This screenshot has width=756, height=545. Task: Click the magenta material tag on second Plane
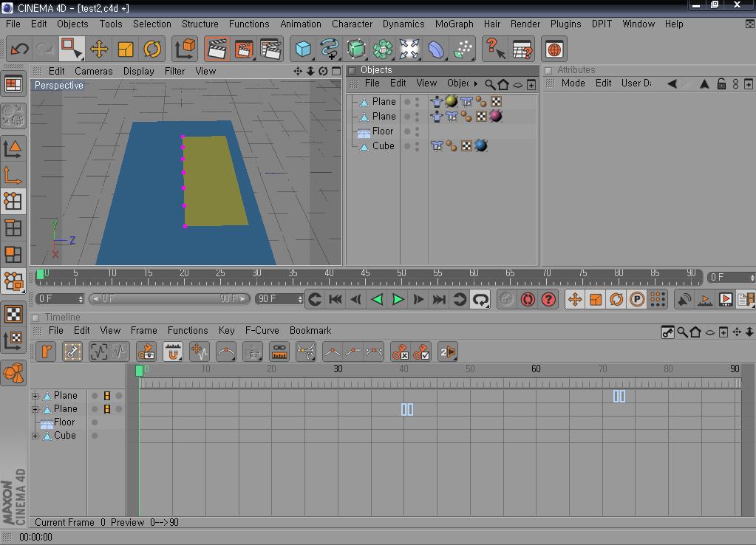(496, 116)
